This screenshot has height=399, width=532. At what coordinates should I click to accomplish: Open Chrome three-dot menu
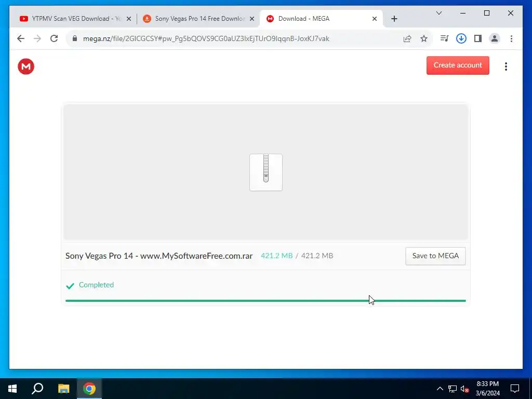(x=511, y=38)
